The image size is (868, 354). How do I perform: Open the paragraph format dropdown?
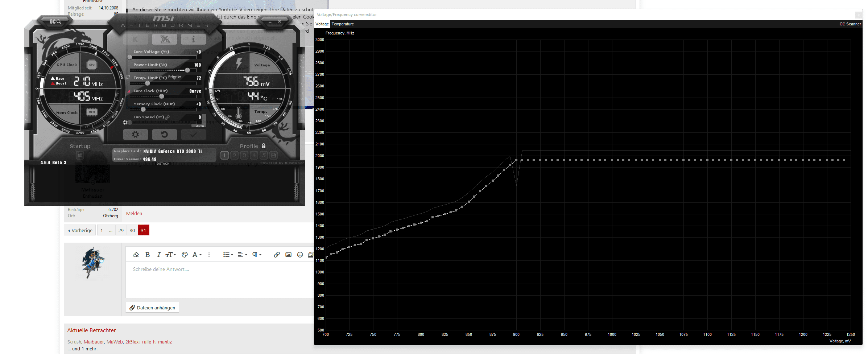point(257,255)
